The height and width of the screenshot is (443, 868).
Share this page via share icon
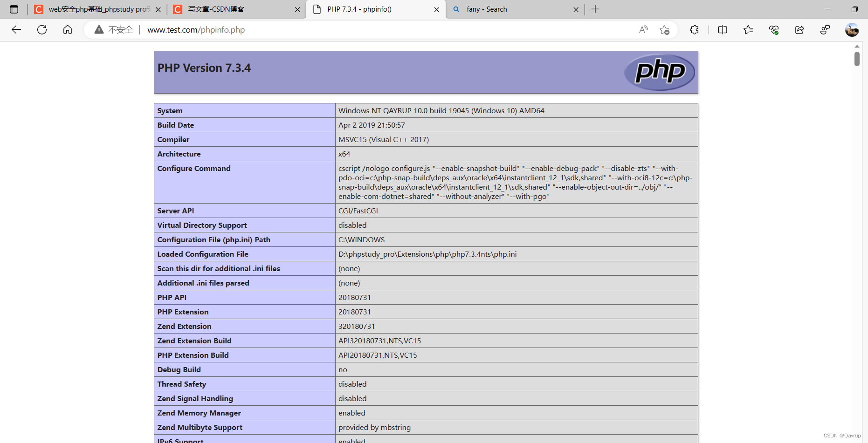click(799, 30)
